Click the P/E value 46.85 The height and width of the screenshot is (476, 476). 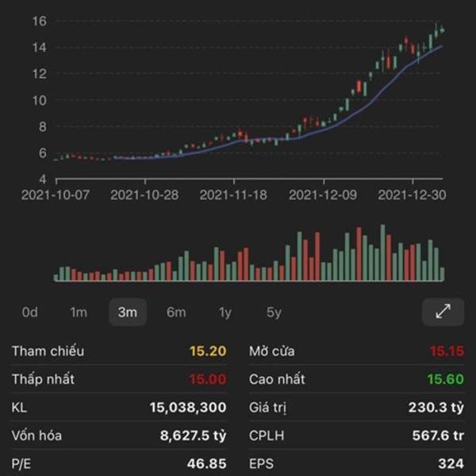pyautogui.click(x=207, y=464)
